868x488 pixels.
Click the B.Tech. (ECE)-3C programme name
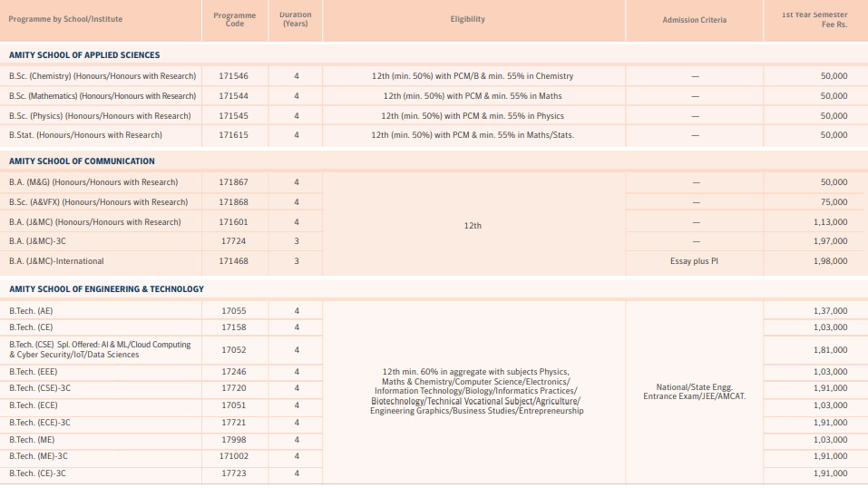[x=40, y=423]
